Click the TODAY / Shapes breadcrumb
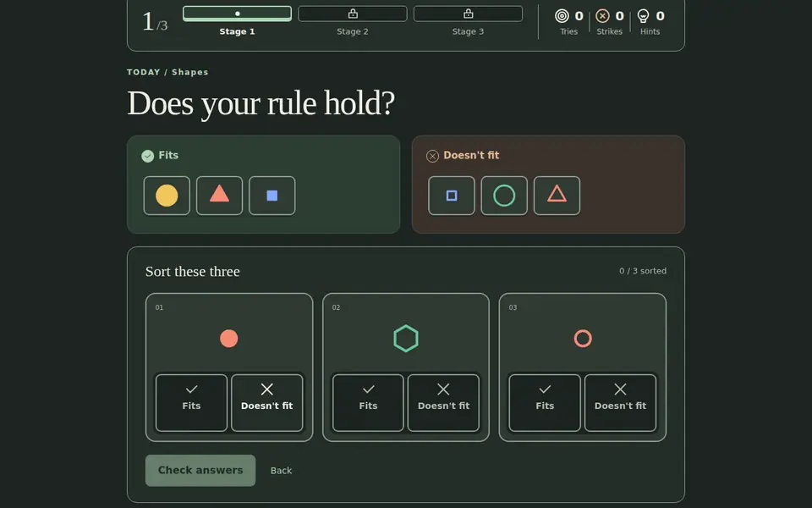 167,72
